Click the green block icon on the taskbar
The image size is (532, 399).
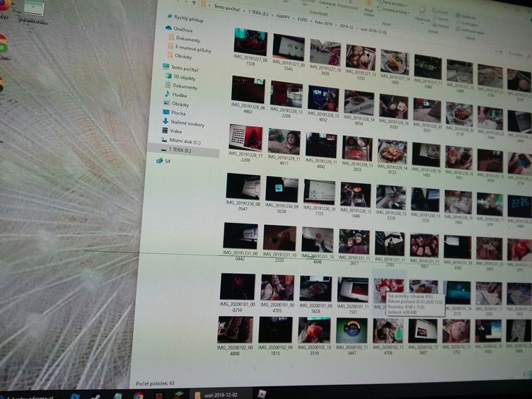[179, 395]
